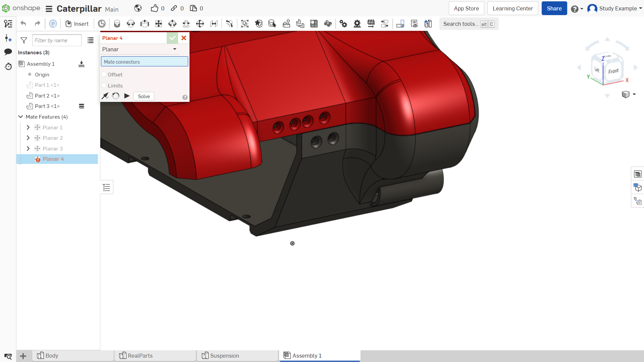Select Origin in the instance list

pyautogui.click(x=42, y=75)
